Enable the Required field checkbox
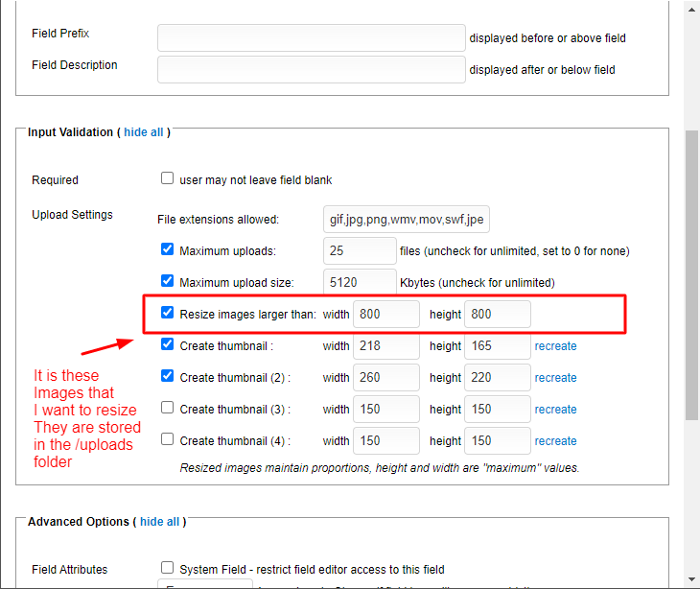 pyautogui.click(x=168, y=178)
